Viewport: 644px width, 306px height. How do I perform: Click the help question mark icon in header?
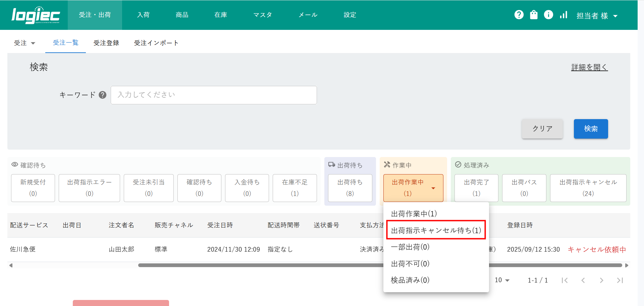click(519, 15)
